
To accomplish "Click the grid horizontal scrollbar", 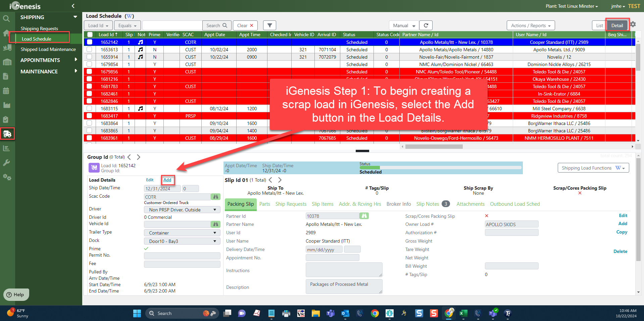I will (x=434, y=146).
